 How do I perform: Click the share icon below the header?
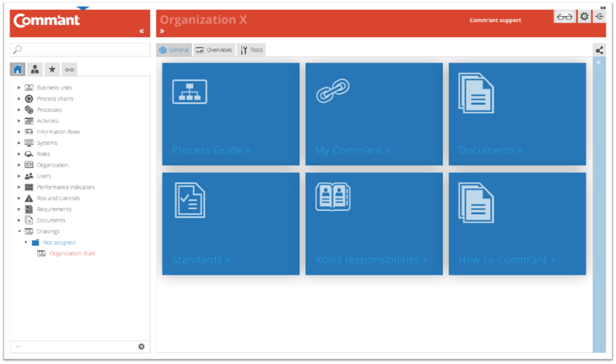pyautogui.click(x=599, y=50)
